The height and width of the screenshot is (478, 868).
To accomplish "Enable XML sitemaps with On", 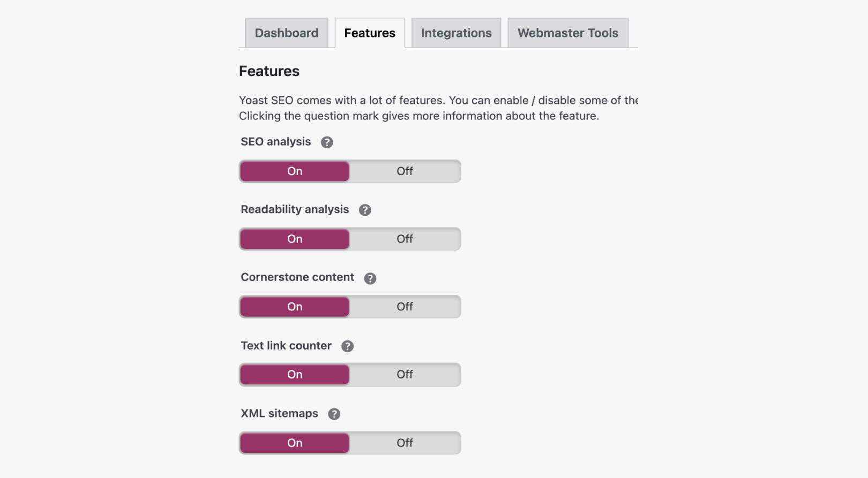I will coord(295,443).
